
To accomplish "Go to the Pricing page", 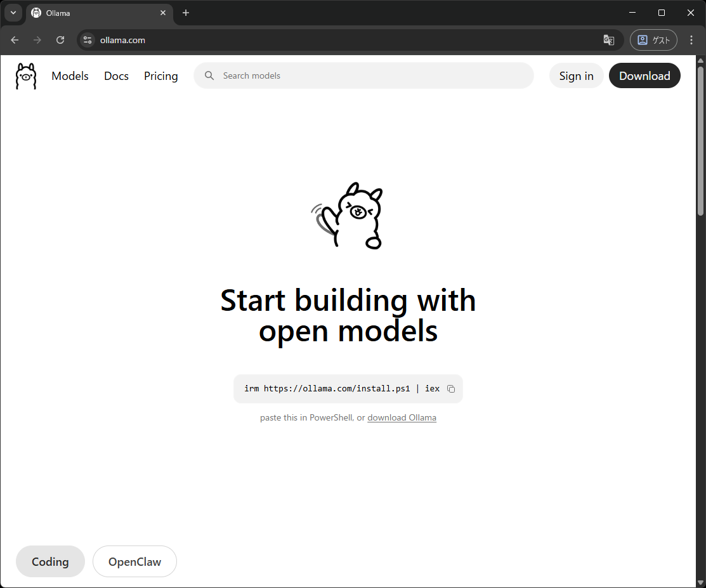I will click(x=160, y=76).
